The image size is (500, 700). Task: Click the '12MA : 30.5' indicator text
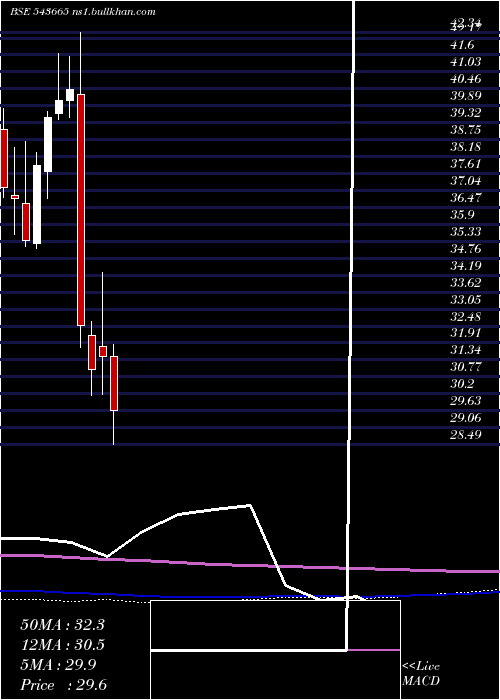click(62, 645)
